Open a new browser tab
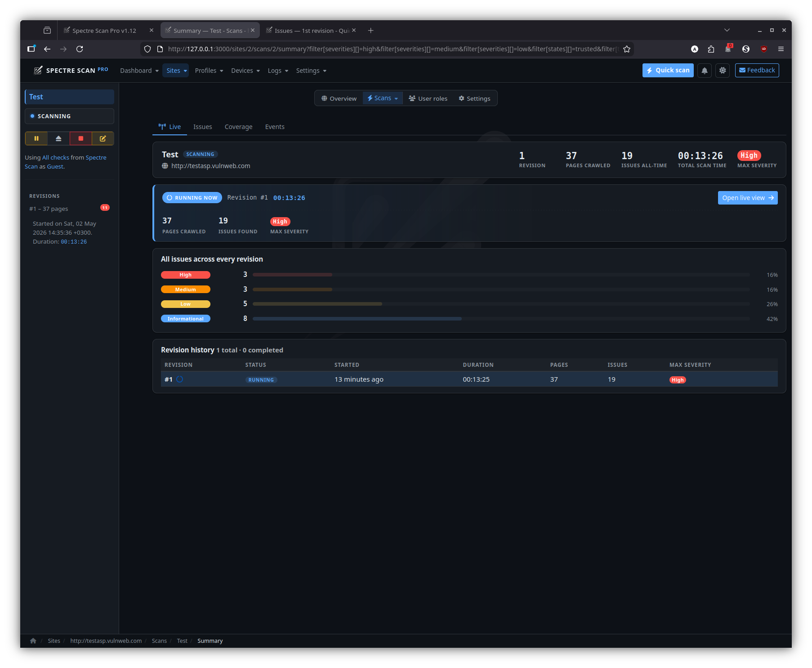Screen dimensions: 812x668 pyautogui.click(x=370, y=31)
